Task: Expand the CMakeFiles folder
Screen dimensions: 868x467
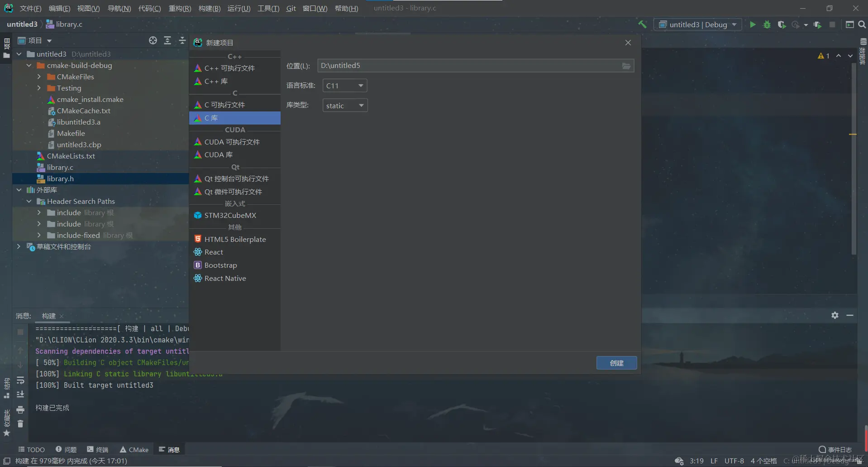Action: pyautogui.click(x=39, y=77)
